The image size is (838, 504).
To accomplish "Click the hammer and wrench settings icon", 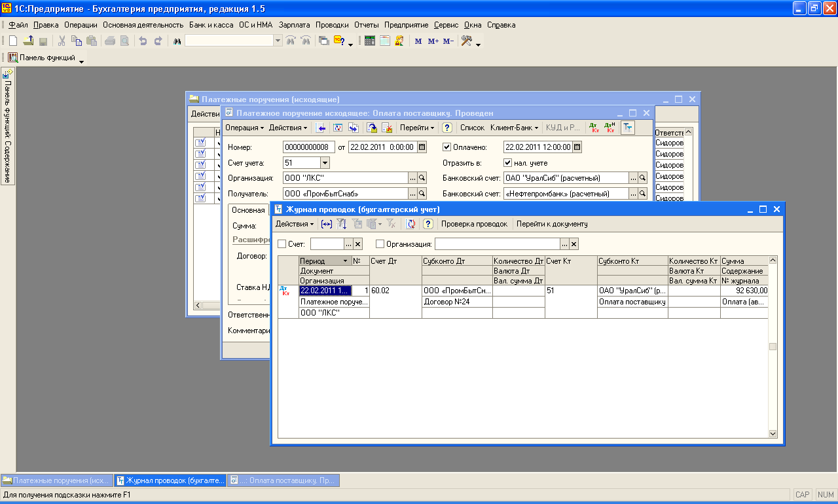I will coord(467,41).
